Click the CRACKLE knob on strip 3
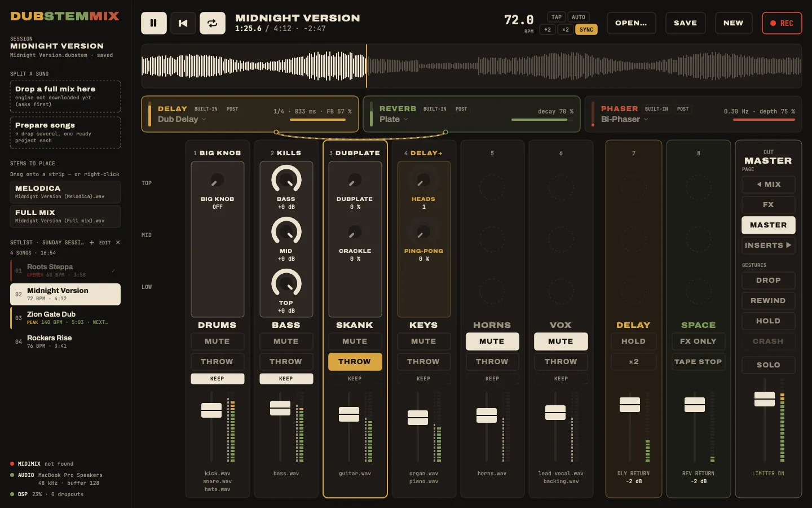This screenshot has height=508, width=812. (355, 233)
